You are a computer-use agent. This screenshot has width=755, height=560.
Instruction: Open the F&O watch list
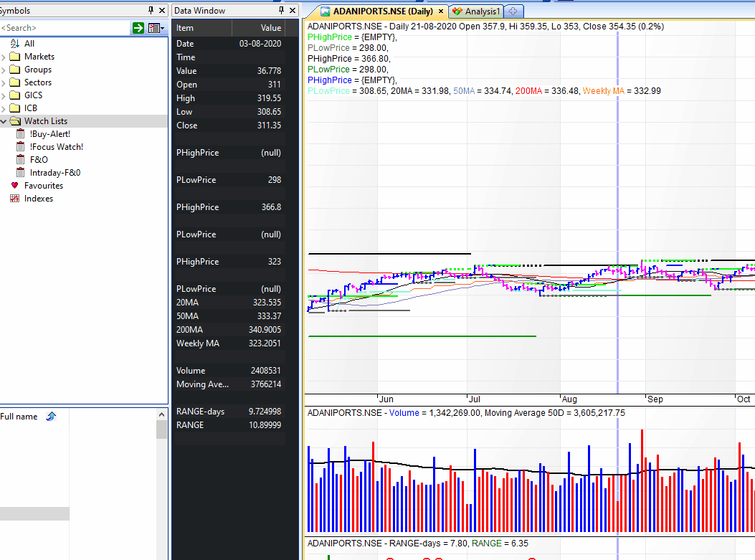click(x=39, y=159)
